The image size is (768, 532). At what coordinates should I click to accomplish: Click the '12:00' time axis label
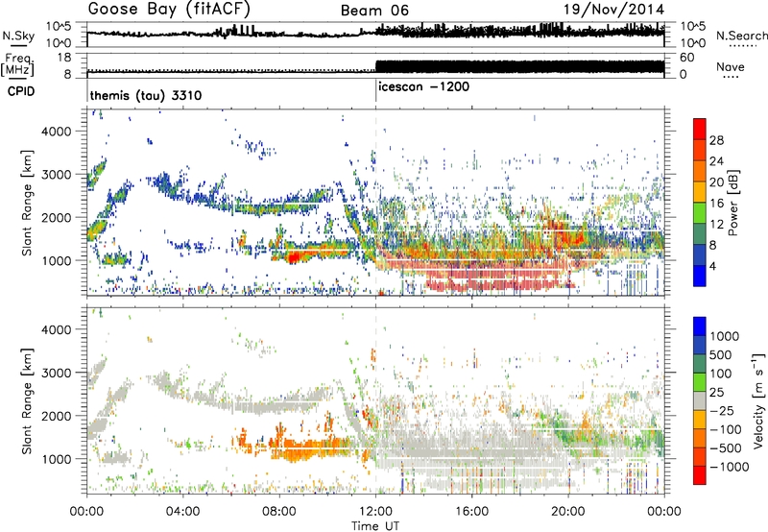pyautogui.click(x=375, y=512)
